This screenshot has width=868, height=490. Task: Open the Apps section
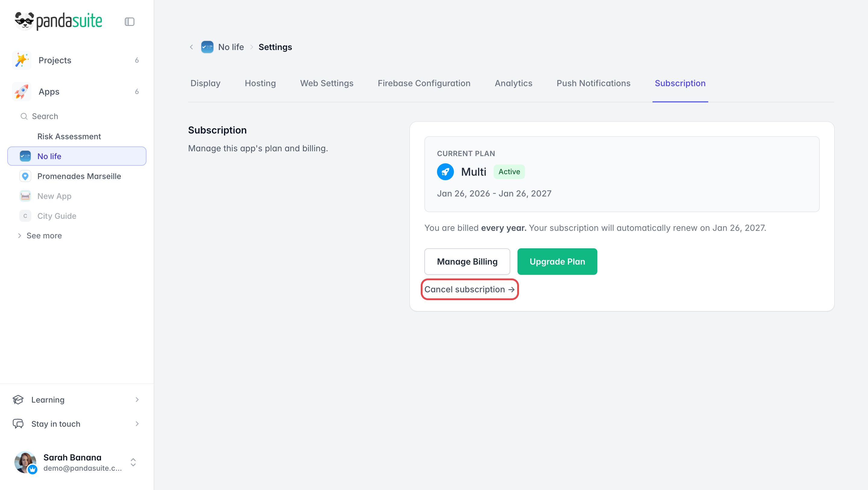77,92
